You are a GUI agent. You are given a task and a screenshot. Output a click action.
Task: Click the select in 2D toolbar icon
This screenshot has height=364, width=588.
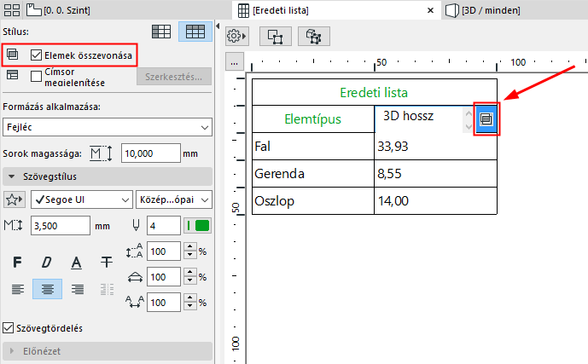coord(276,37)
